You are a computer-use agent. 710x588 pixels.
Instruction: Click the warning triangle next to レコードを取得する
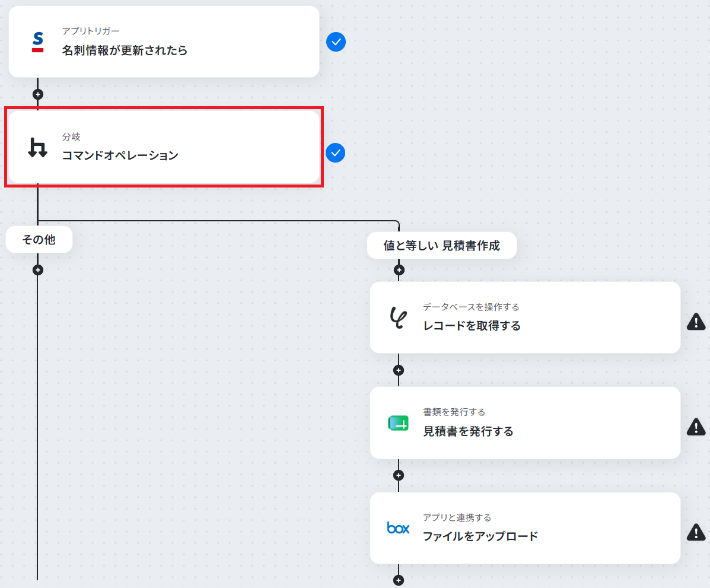tap(696, 322)
